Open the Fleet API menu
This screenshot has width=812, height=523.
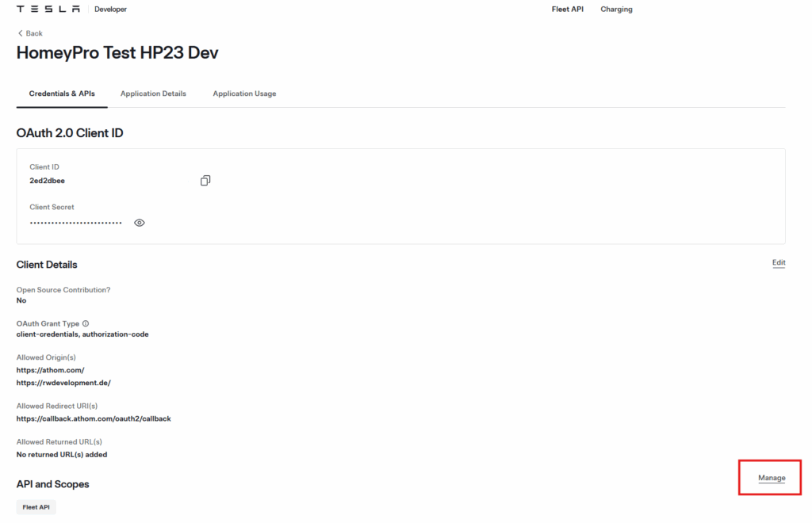point(567,9)
